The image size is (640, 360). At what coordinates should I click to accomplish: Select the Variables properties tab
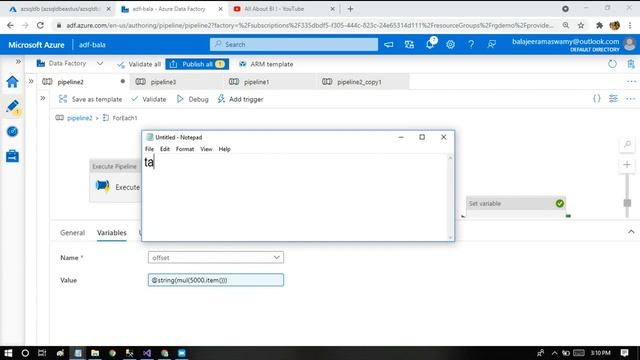click(111, 233)
